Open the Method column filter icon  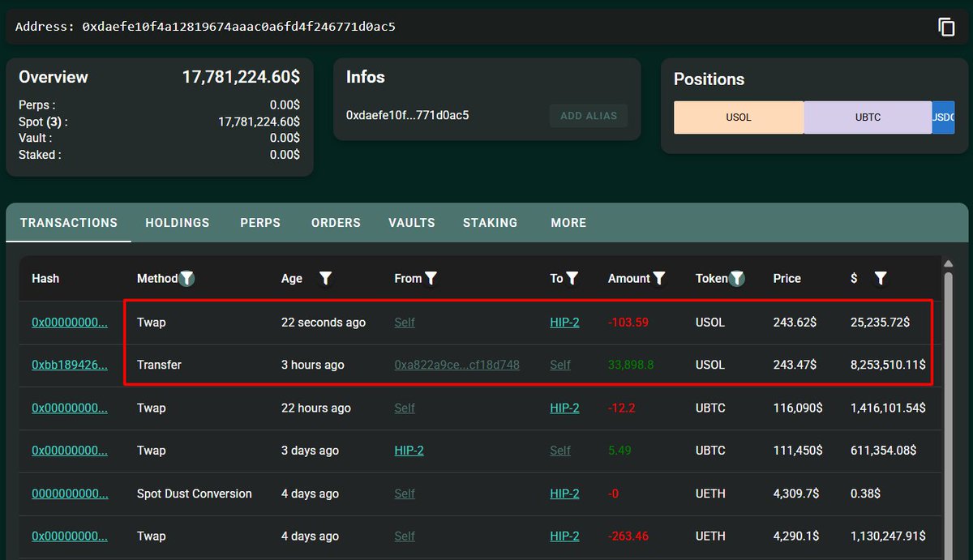(186, 278)
